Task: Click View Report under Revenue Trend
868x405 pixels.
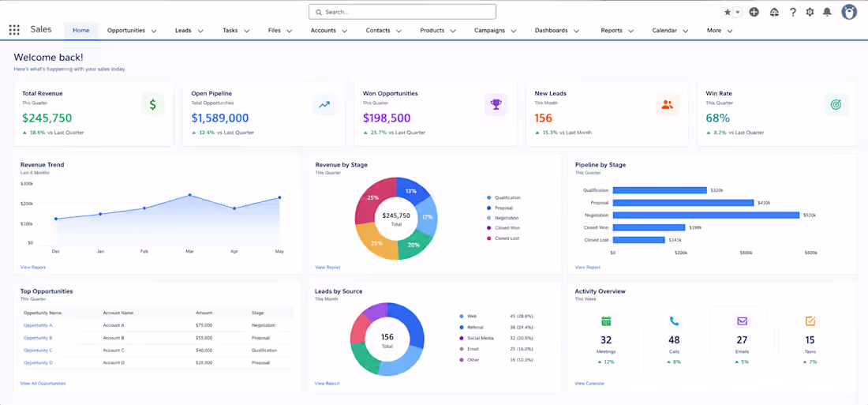Action: (x=33, y=267)
